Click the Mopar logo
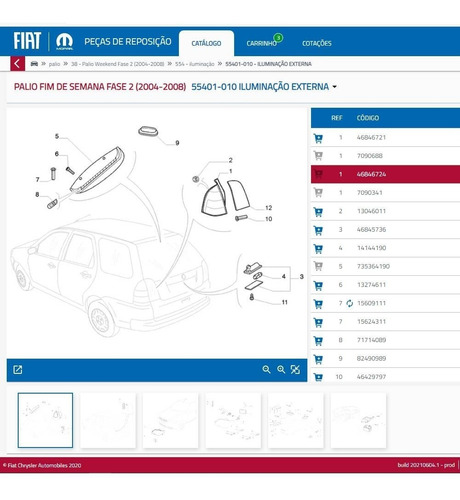 point(64,41)
